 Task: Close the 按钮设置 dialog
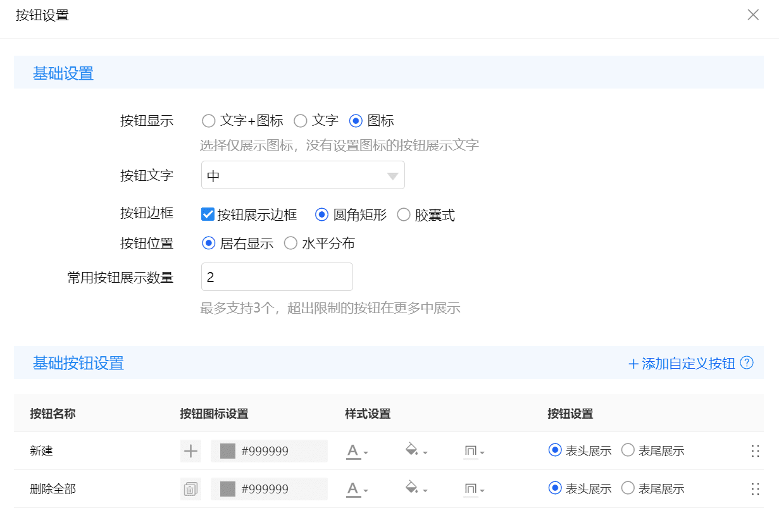coord(753,15)
